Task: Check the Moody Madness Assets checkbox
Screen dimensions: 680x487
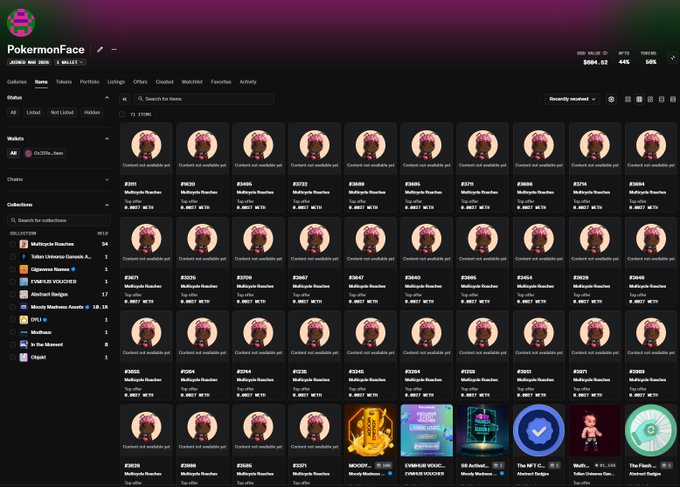Action: (13, 307)
